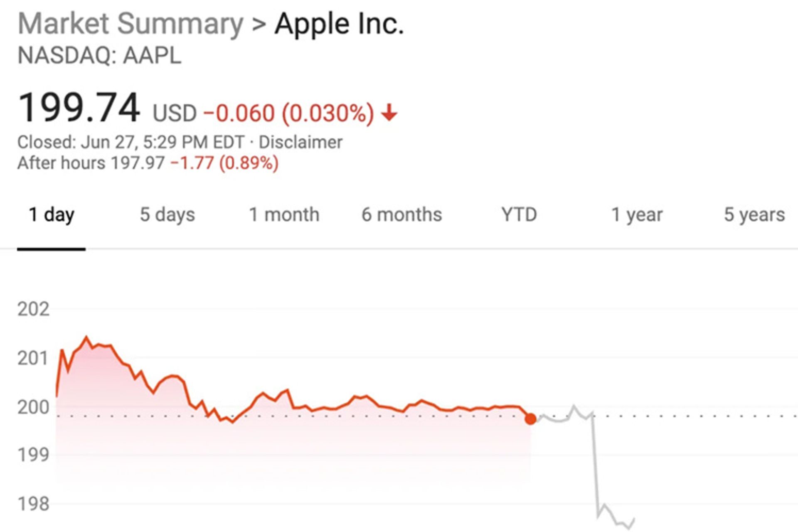Click the Apple Inc. title

tap(339, 24)
